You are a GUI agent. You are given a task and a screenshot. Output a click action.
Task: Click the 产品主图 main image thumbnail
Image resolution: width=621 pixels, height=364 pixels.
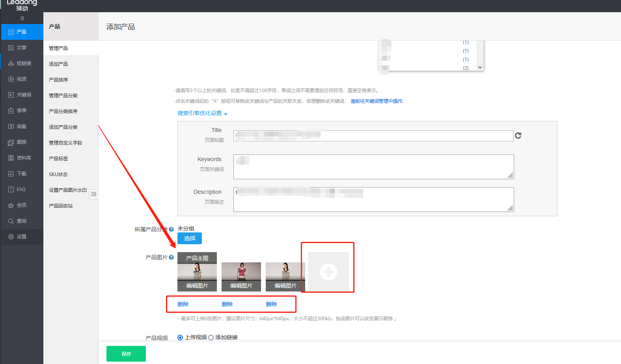(x=197, y=271)
